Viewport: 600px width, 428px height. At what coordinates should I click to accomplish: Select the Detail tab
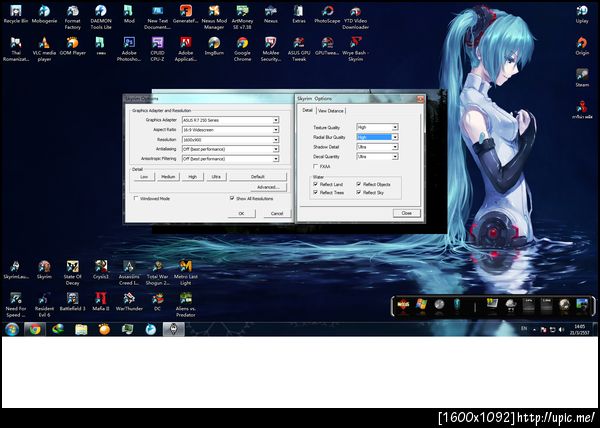[x=307, y=110]
